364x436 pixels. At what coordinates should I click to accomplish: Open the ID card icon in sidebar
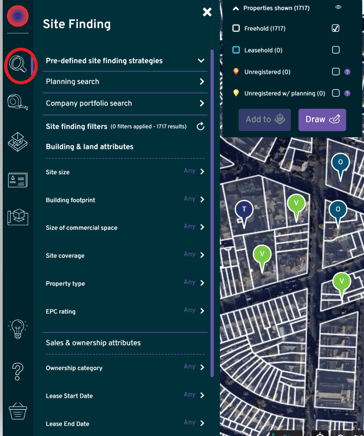point(18,180)
